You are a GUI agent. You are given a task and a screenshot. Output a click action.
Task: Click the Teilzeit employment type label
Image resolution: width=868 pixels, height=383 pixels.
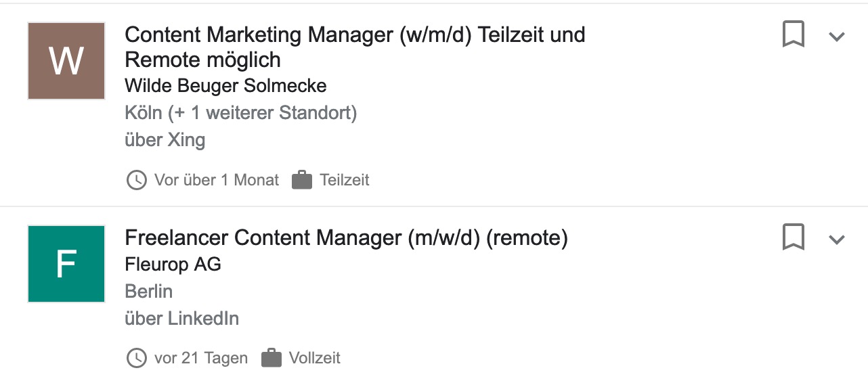[345, 180]
